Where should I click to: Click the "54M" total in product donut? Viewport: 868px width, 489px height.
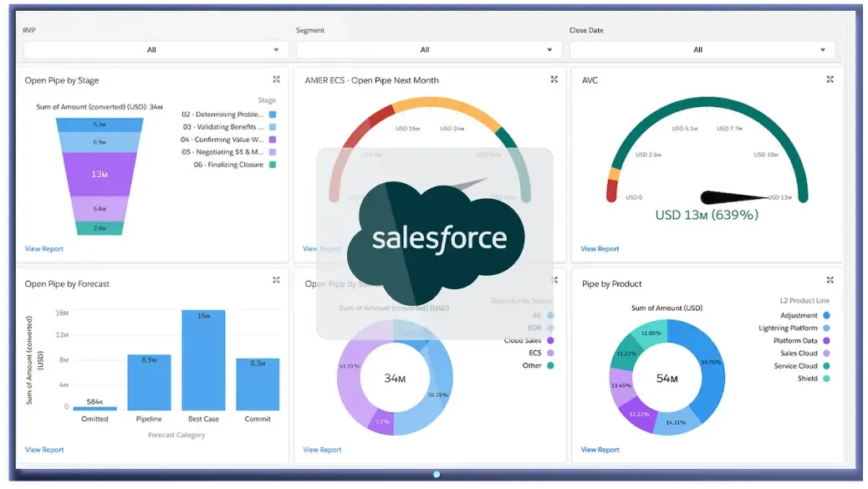667,379
